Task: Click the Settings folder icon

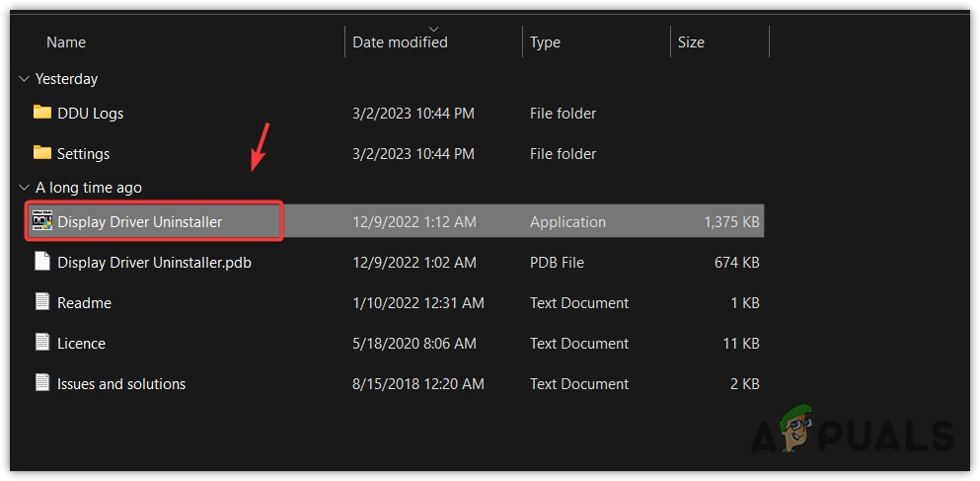Action: 41,153
